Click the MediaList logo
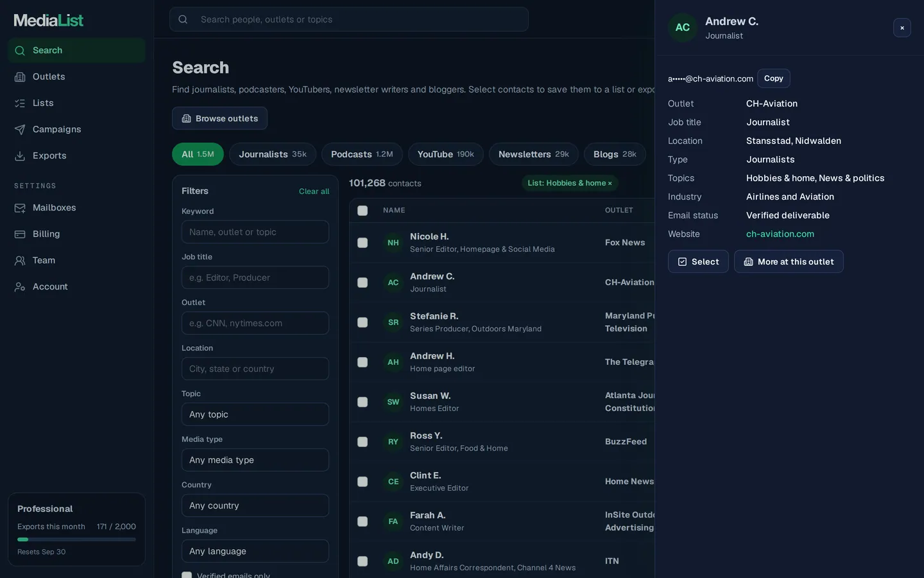This screenshot has height=578, width=924. (49, 20)
